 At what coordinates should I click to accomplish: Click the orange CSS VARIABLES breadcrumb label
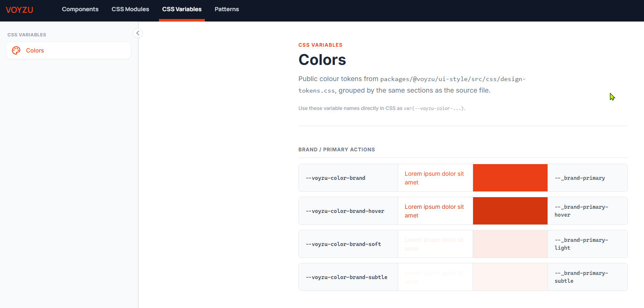320,45
